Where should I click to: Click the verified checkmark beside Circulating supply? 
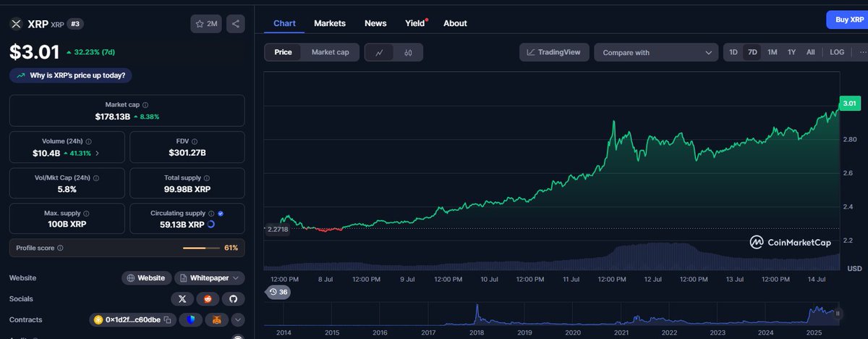221,214
